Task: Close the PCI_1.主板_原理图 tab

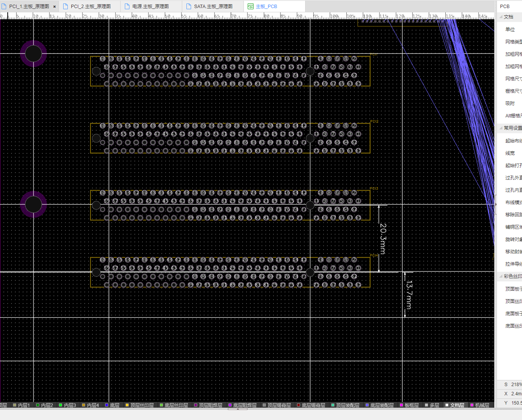Action: [54, 7]
